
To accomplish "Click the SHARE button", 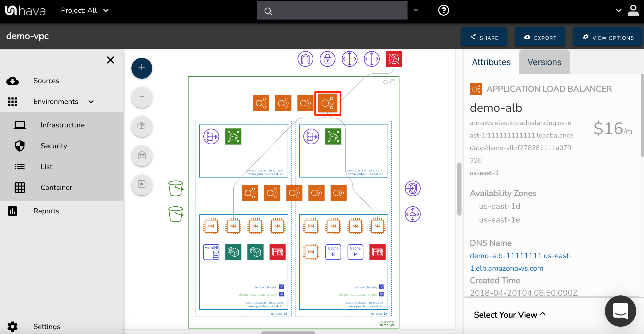I will (485, 37).
